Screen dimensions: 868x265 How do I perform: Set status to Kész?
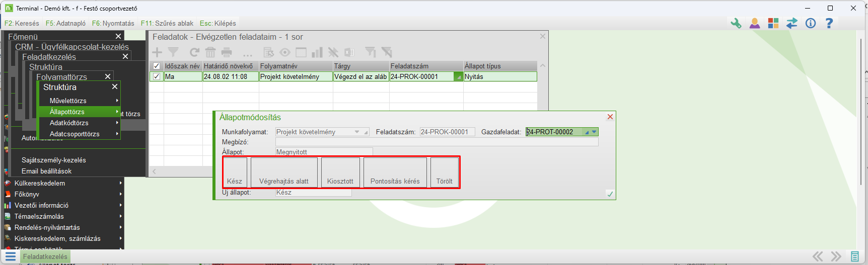tap(235, 172)
